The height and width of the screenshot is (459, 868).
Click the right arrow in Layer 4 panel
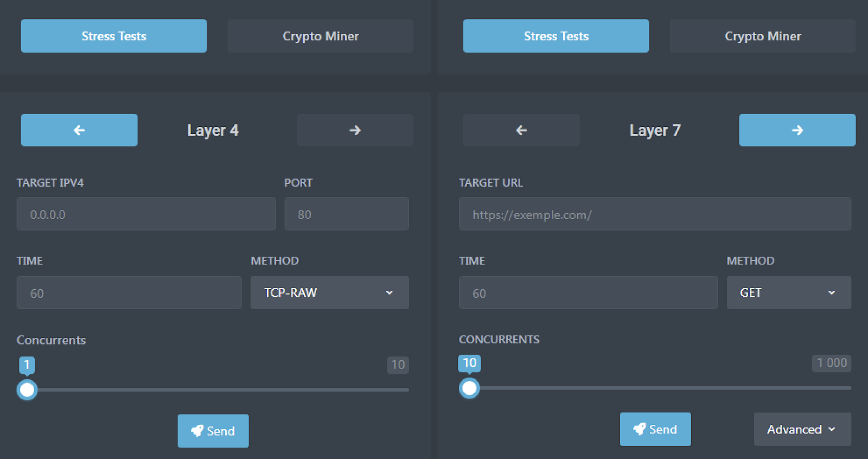[x=355, y=130]
